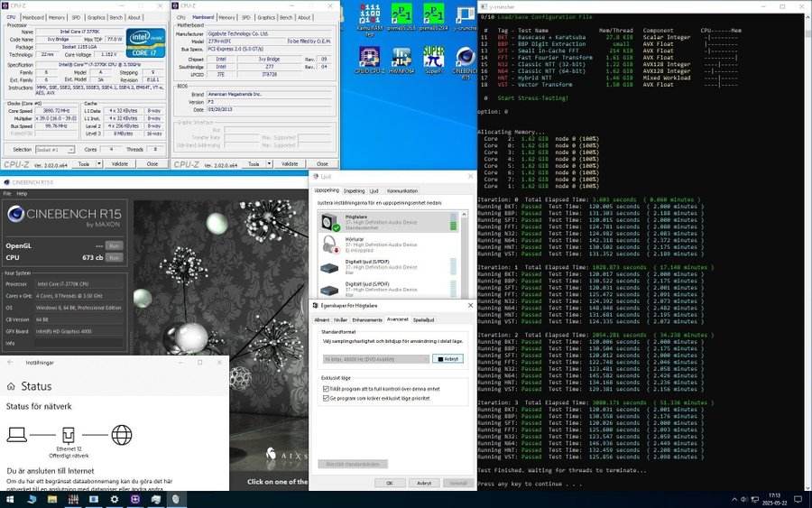
Task: Open Cinebench Help menu
Action: (22, 193)
